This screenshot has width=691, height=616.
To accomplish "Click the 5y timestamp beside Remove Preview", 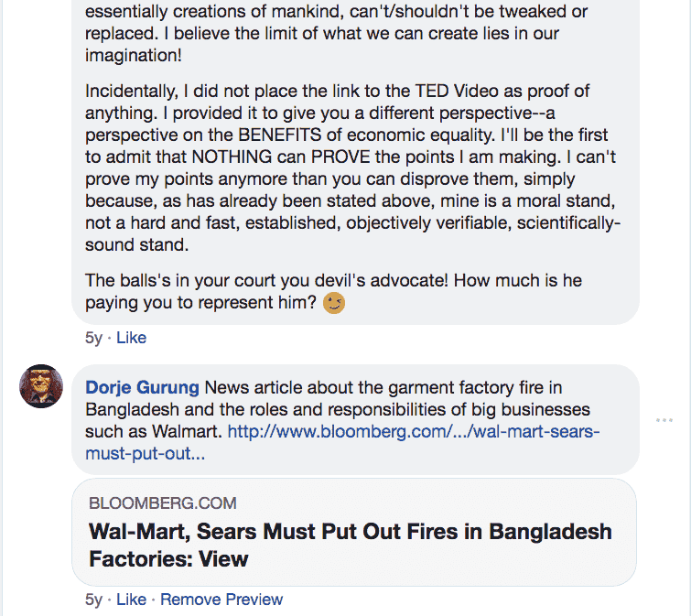I will pos(93,600).
